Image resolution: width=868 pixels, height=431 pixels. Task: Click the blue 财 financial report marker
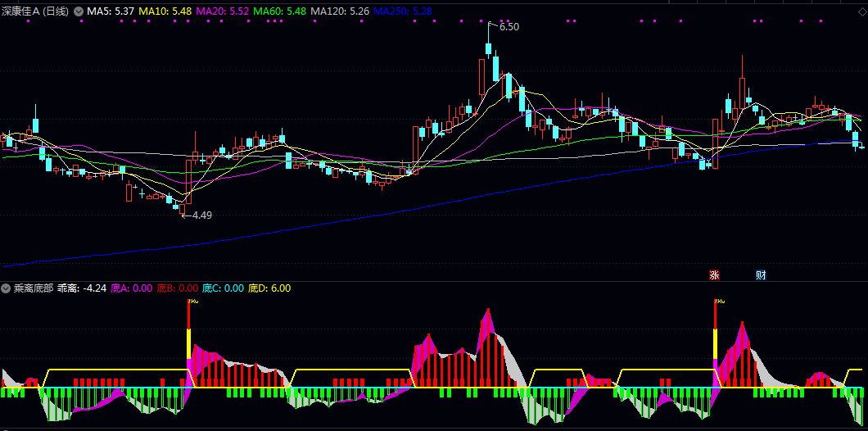[x=761, y=275]
